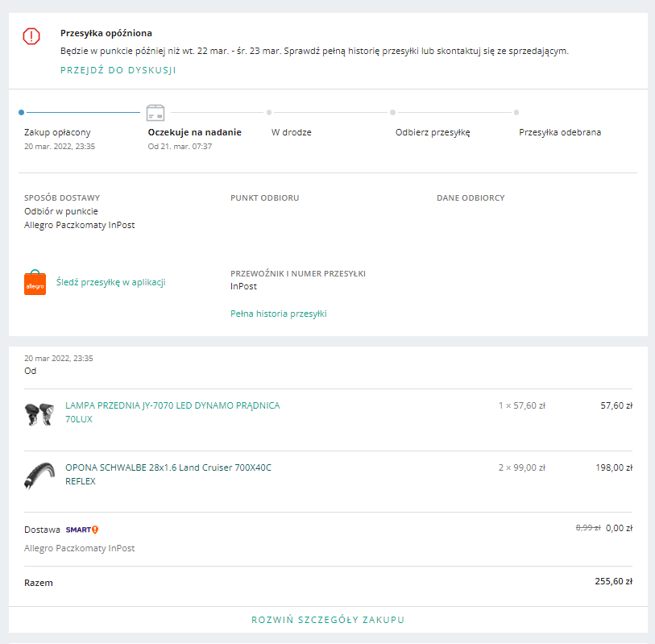The image size is (655, 644).
Task: Open the PRZEJDŹ DO DYSKUSJI link
Action: pos(118,70)
